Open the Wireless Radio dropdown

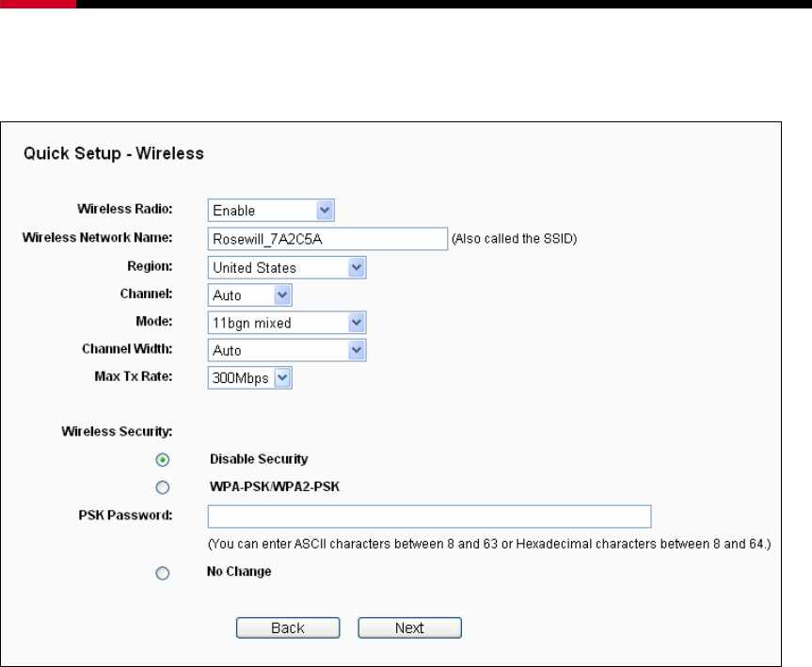click(271, 210)
